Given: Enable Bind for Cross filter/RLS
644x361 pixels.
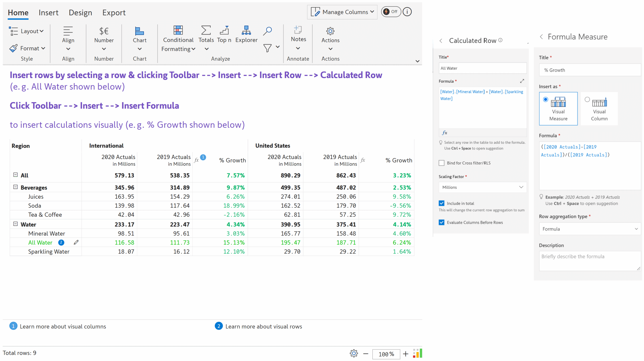Looking at the screenshot, I should click(x=441, y=163).
